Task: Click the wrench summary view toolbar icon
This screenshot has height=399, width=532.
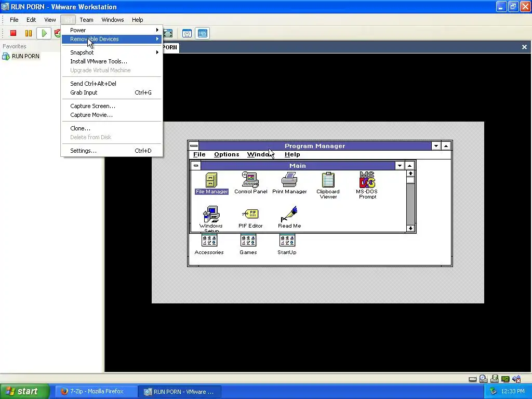Action: (187, 33)
